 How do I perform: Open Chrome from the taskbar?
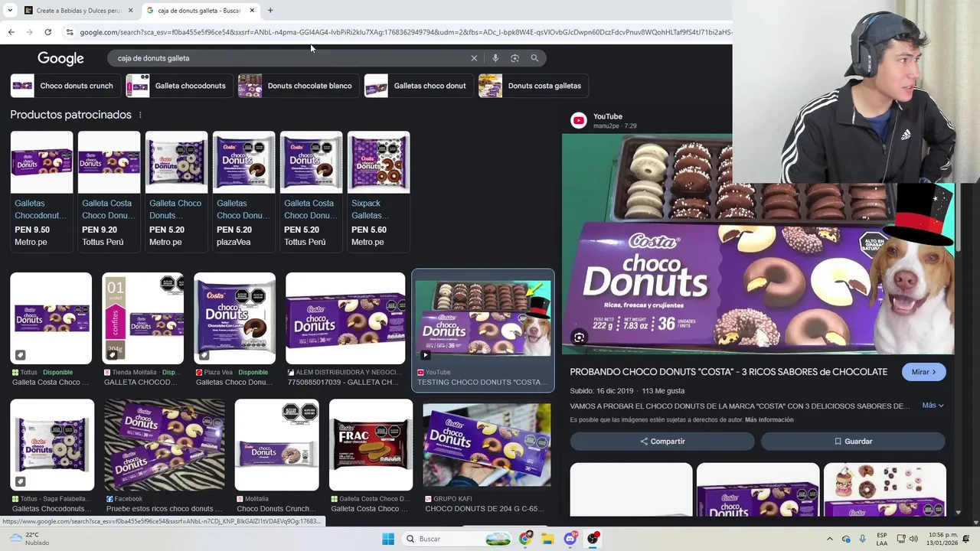(x=524, y=539)
